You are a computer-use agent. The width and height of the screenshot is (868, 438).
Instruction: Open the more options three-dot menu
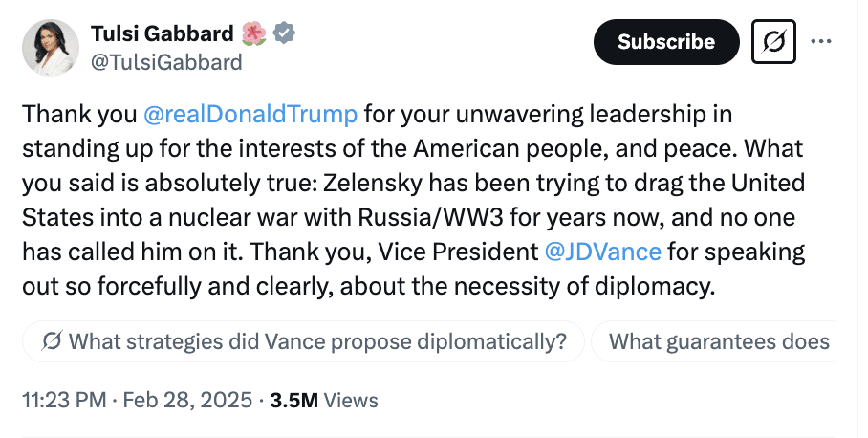[x=821, y=41]
